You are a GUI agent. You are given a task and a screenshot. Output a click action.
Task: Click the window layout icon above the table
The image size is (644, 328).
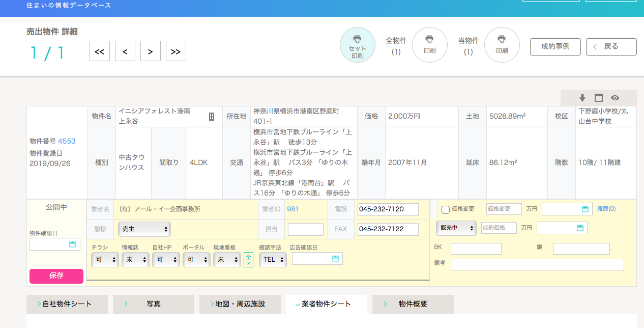coord(599,98)
